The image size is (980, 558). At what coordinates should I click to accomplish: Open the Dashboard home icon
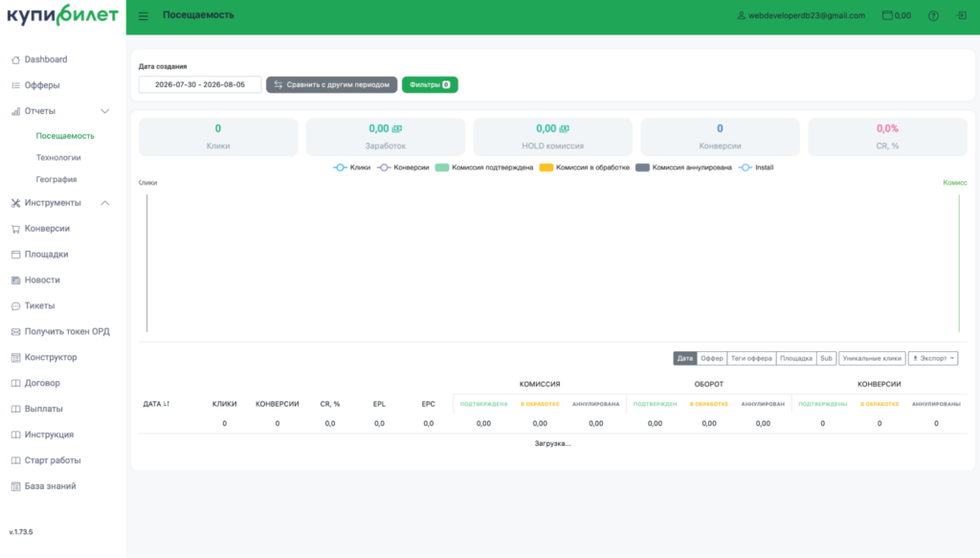click(15, 60)
